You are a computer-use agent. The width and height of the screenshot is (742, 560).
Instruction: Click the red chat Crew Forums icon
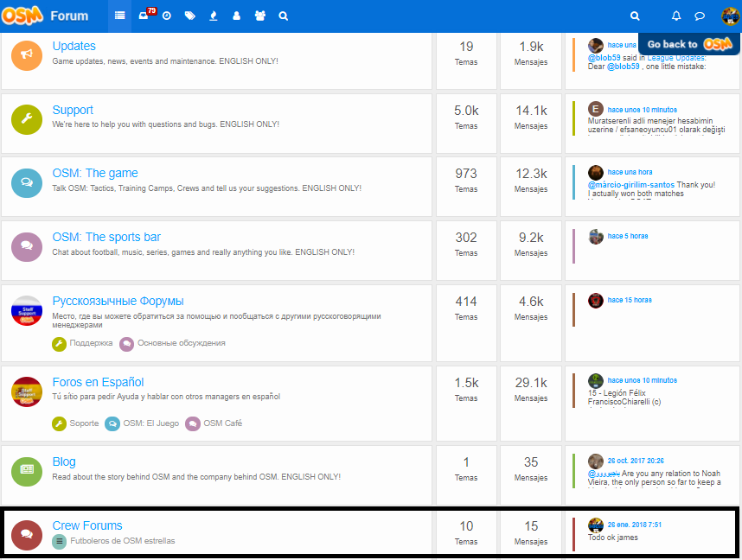click(x=27, y=535)
